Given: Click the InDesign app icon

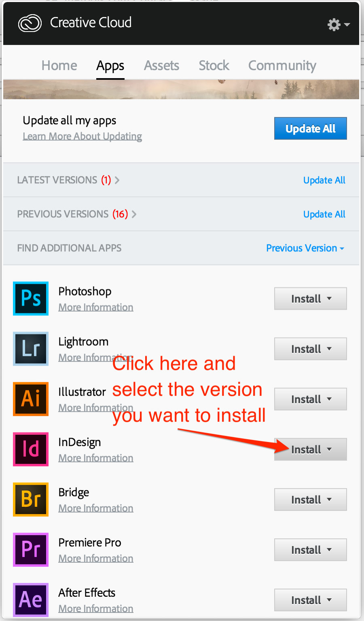Looking at the screenshot, I should pos(31,449).
